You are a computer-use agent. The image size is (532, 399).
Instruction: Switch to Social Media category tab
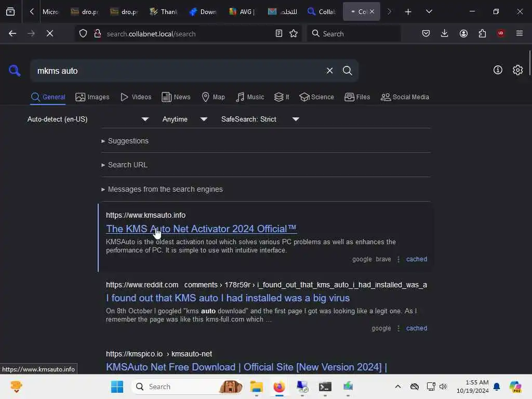pyautogui.click(x=405, y=97)
